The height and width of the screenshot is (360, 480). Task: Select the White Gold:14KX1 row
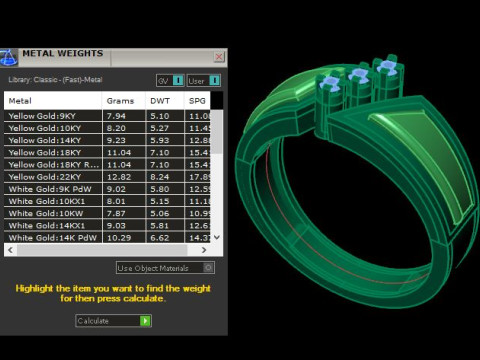click(107, 225)
